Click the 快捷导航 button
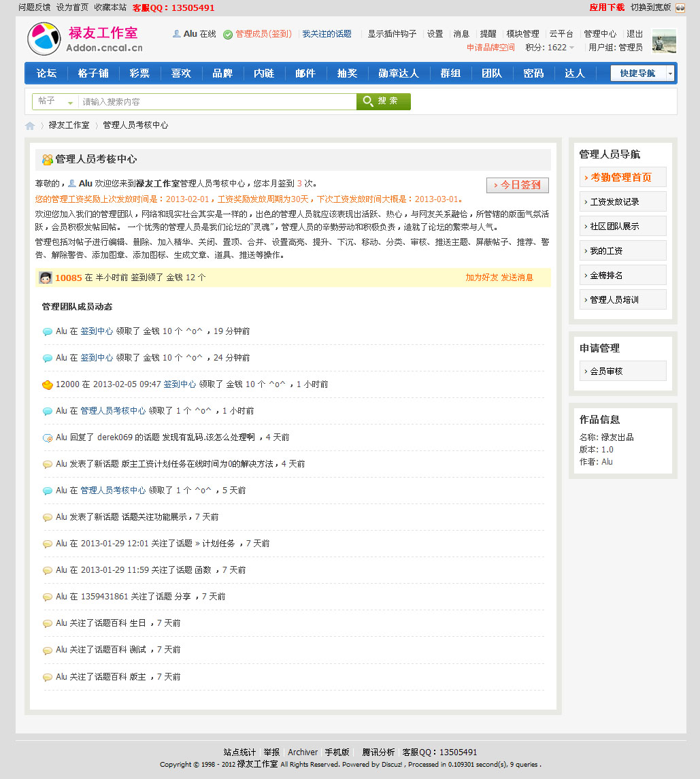The image size is (700, 779). pos(637,73)
